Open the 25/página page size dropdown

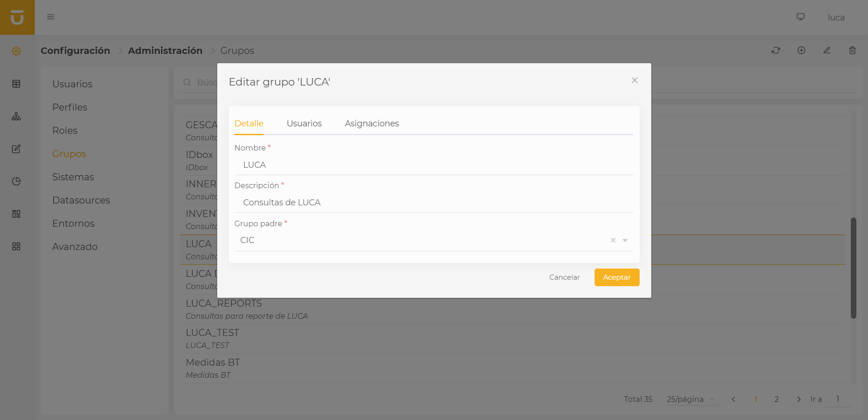pos(690,399)
